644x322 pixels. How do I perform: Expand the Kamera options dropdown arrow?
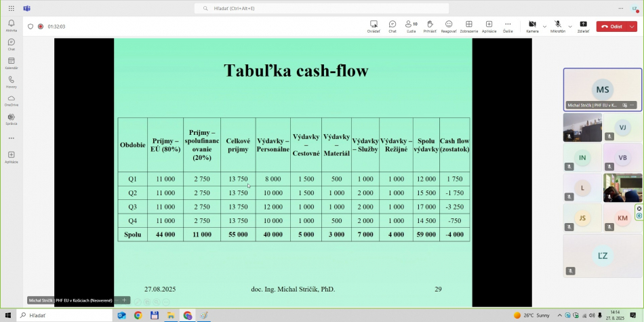click(x=544, y=26)
